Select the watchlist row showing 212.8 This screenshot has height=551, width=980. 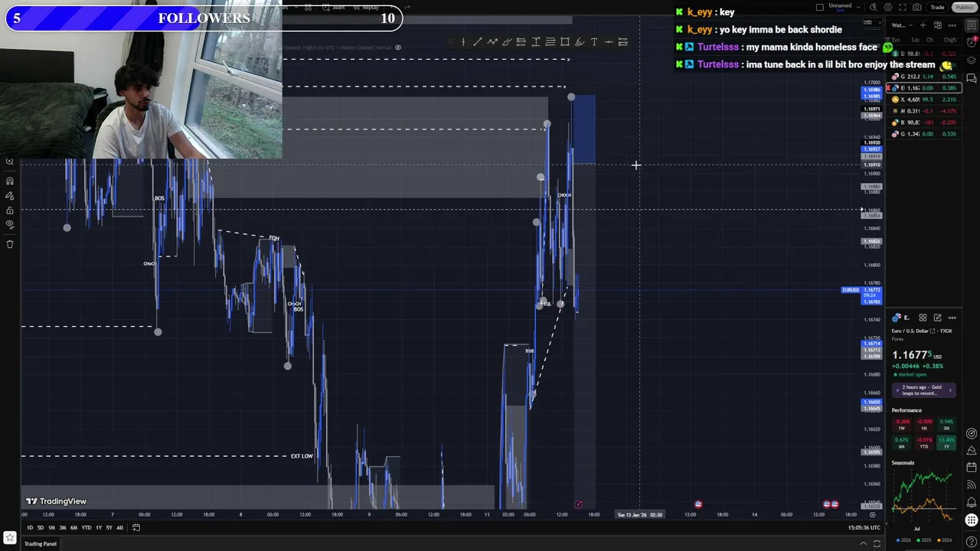(x=924, y=77)
